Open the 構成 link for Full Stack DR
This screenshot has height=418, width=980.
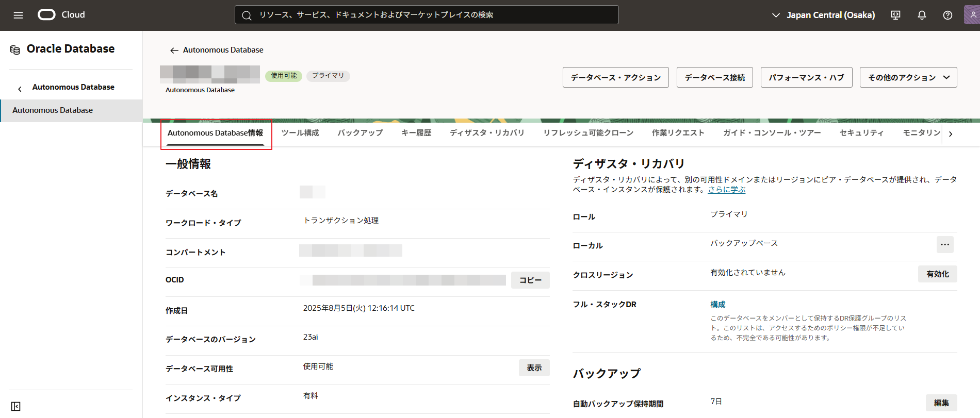click(x=718, y=305)
